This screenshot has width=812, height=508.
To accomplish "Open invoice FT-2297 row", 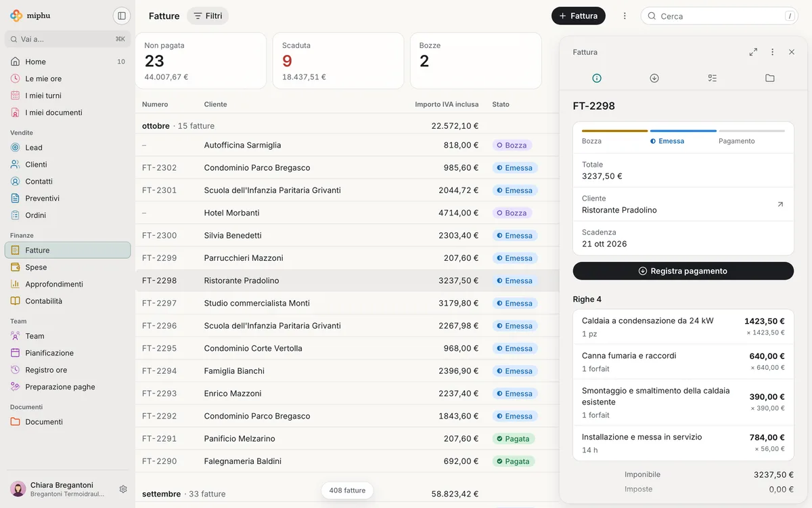I will (347, 303).
